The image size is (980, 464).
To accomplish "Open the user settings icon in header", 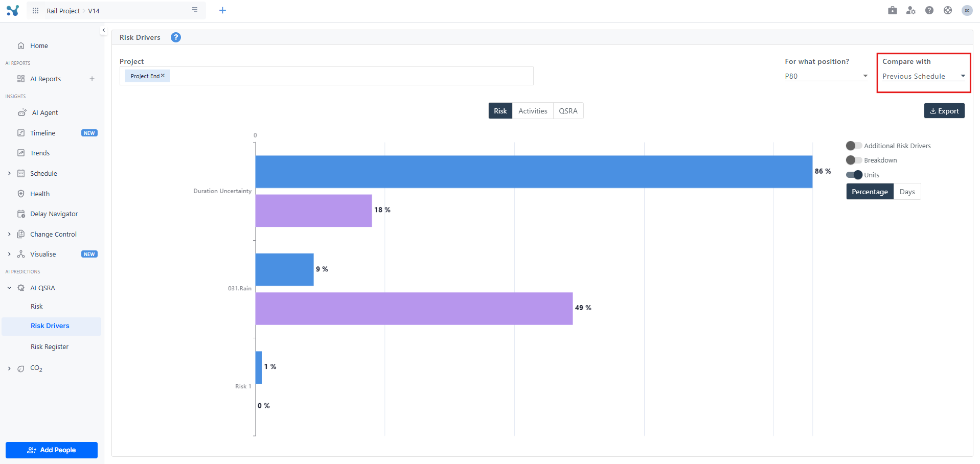I will tap(911, 10).
